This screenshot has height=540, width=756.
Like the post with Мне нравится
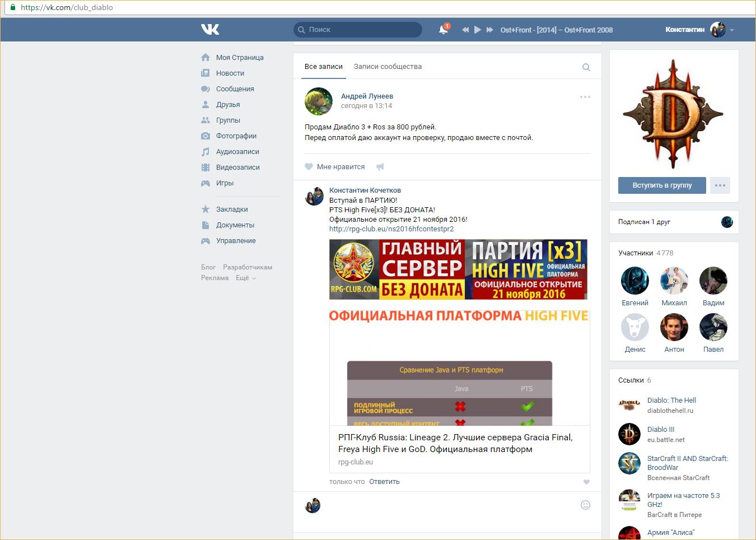click(335, 166)
